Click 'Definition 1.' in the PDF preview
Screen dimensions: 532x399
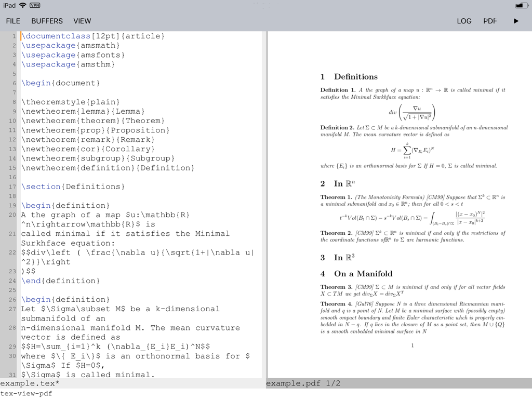pyautogui.click(x=338, y=90)
